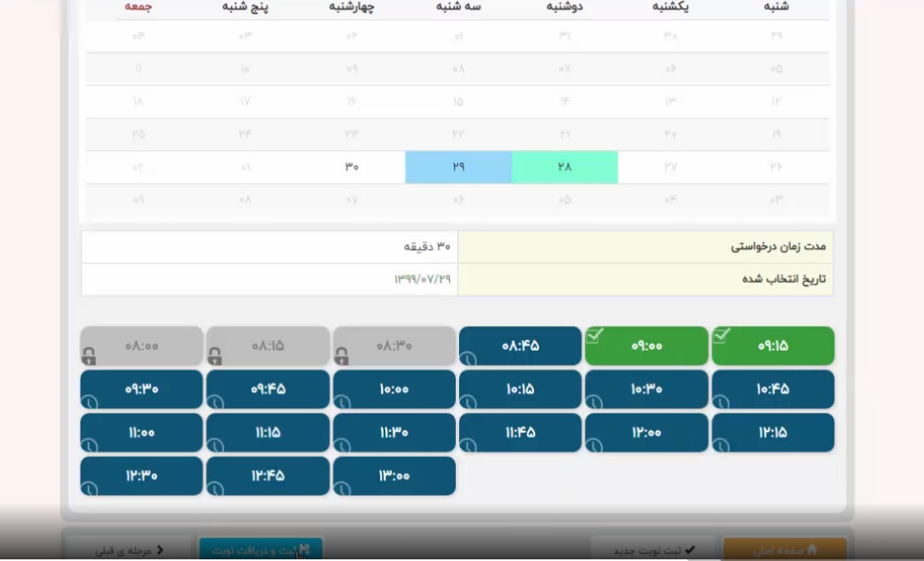Click the شنبه column header
This screenshot has height=561, width=924.
coord(776,7)
